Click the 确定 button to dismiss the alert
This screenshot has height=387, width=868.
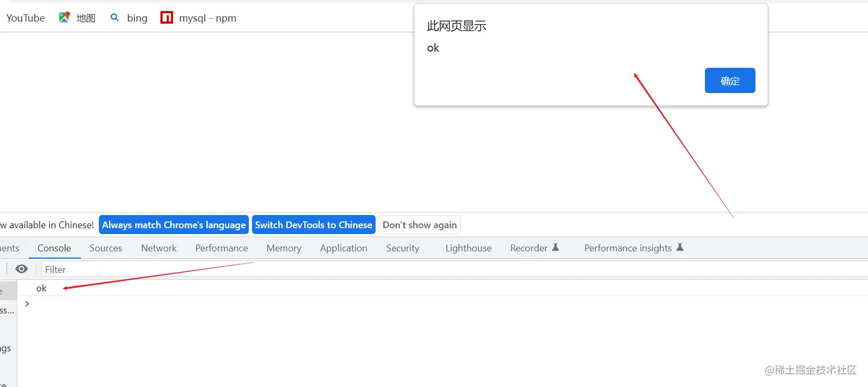(x=730, y=80)
